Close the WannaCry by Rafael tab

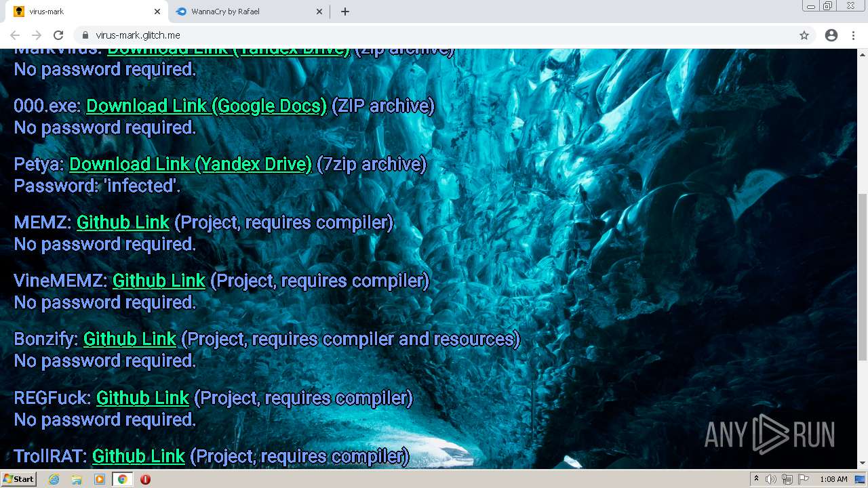[x=320, y=12]
